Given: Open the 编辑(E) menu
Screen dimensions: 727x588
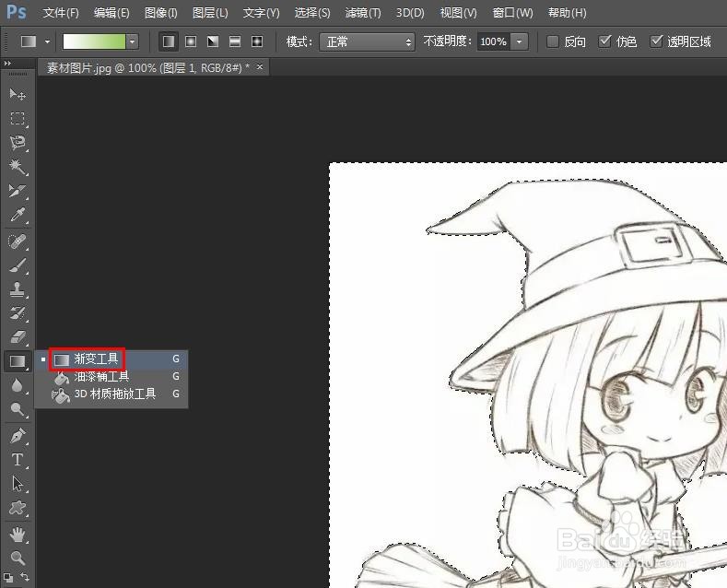Looking at the screenshot, I should tap(111, 13).
